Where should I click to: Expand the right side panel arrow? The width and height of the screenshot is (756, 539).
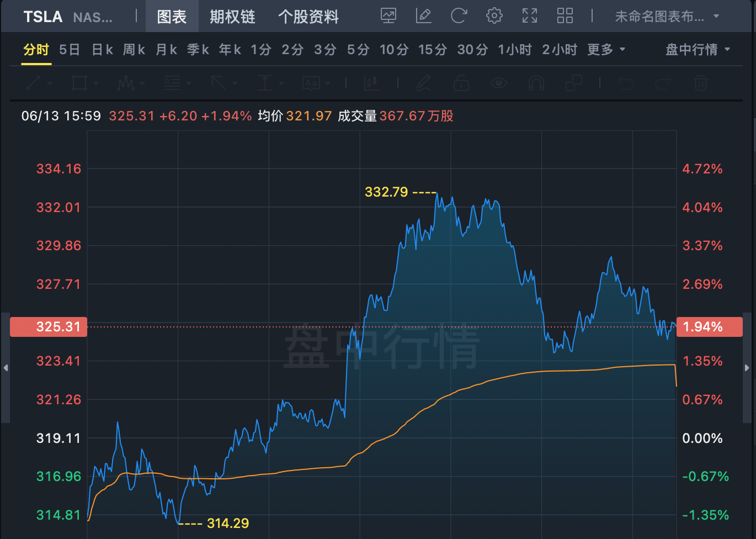coord(747,367)
